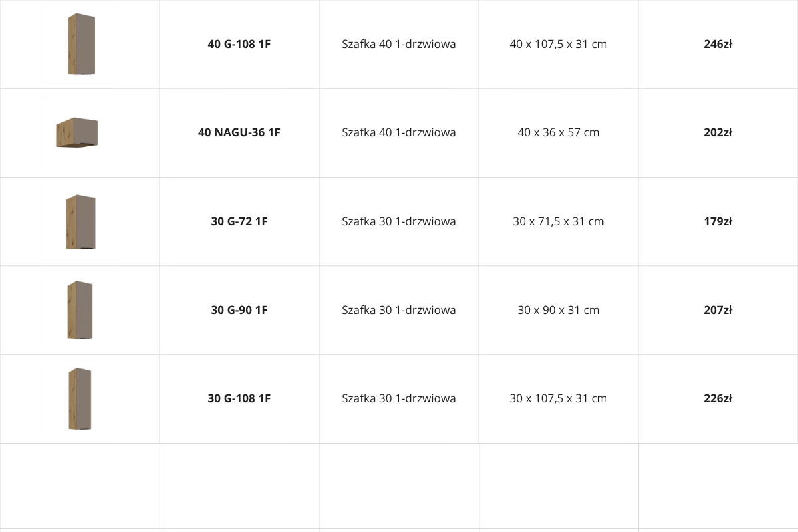The image size is (798, 532).
Task: Select product code 30 G-90 1F
Action: [x=239, y=310]
